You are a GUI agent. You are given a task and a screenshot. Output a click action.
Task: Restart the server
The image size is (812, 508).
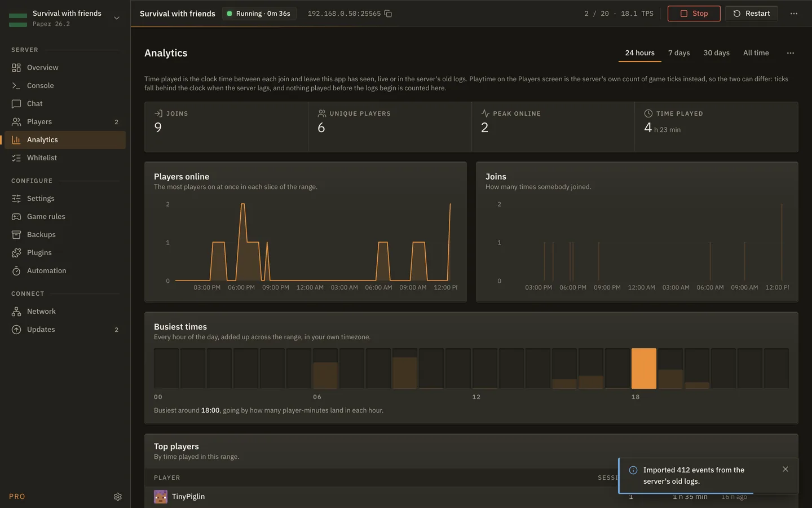(752, 14)
